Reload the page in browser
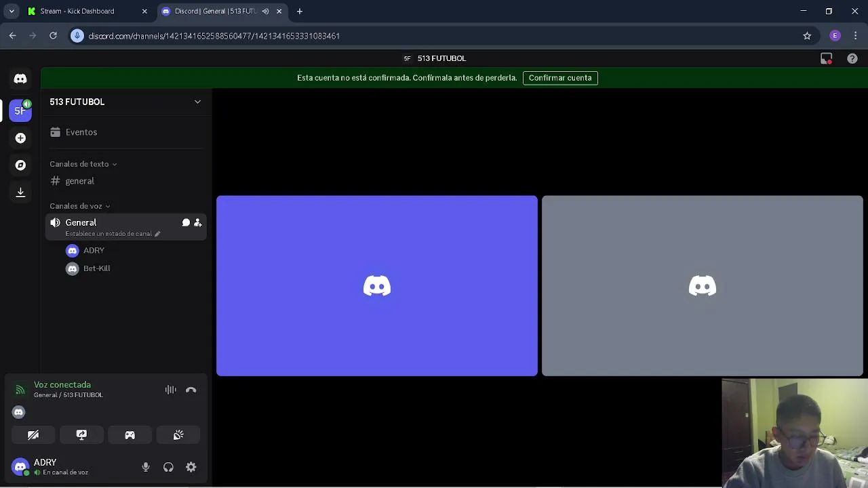The image size is (868, 488). click(53, 36)
